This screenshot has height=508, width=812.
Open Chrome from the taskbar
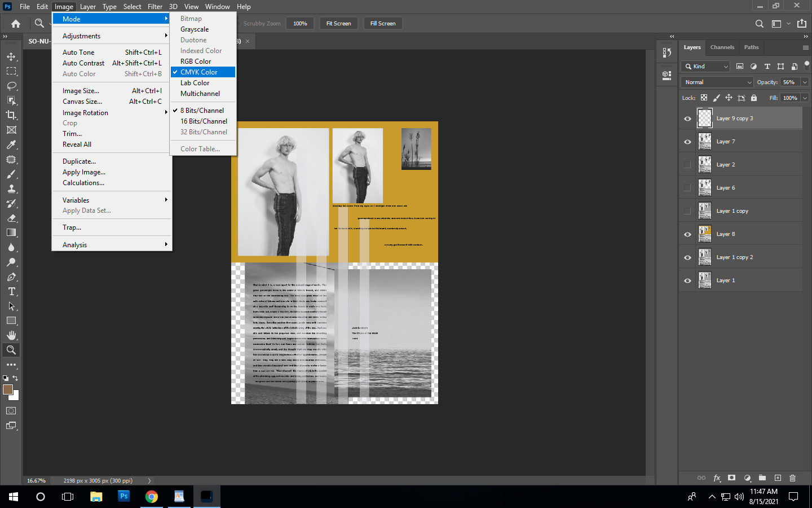(151, 497)
